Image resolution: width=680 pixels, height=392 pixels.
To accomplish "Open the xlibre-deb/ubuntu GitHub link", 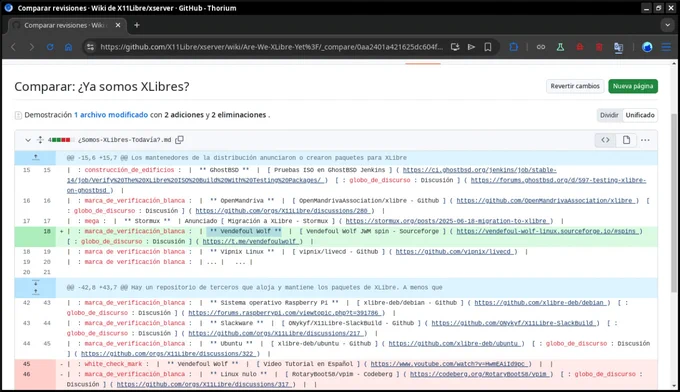I will 454,343.
